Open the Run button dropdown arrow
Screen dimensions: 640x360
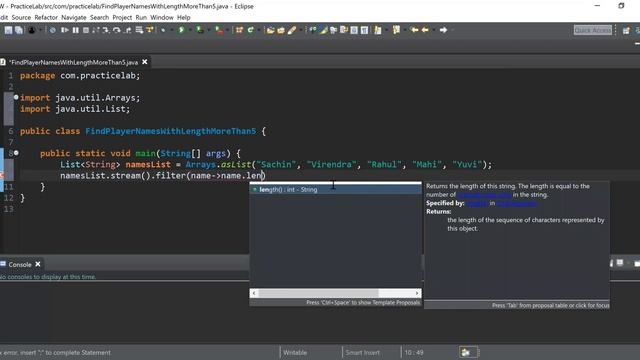click(x=190, y=30)
